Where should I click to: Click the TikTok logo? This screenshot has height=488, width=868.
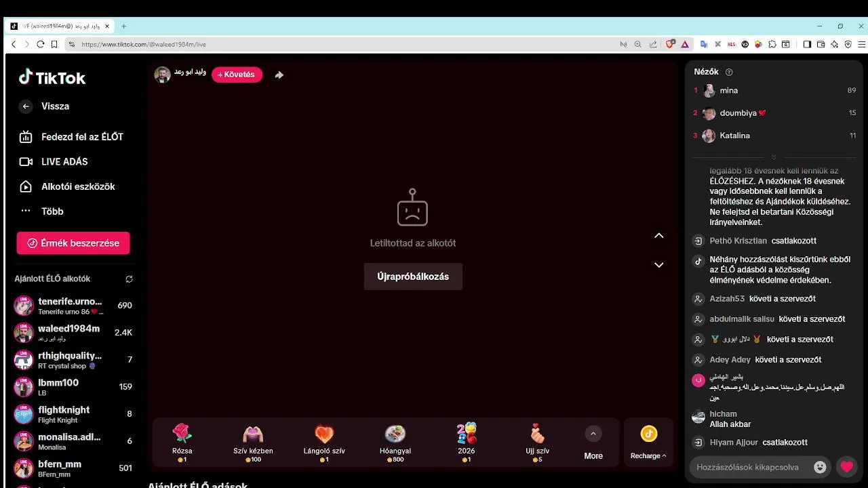click(52, 77)
